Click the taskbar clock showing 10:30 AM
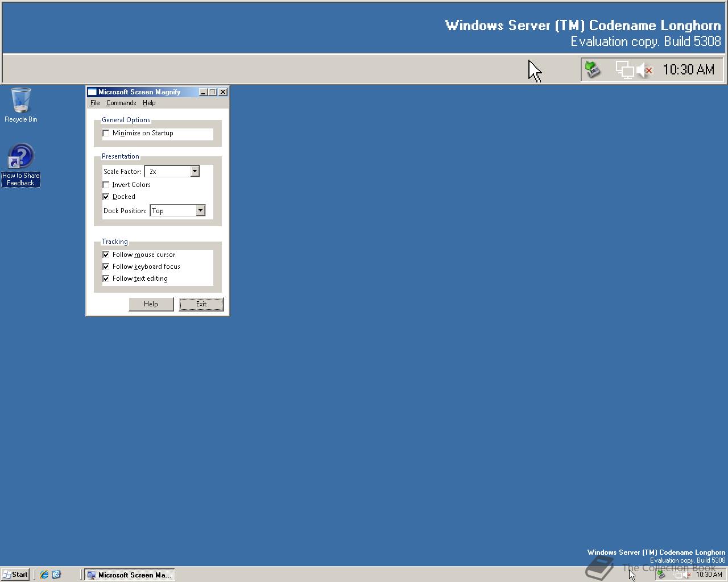This screenshot has height=582, width=728. [709, 575]
